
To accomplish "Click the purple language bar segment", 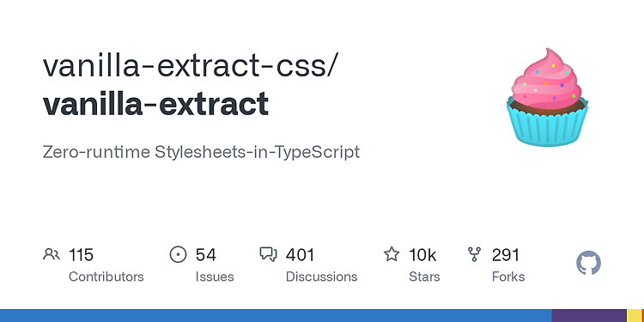I will pyautogui.click(x=589, y=315).
